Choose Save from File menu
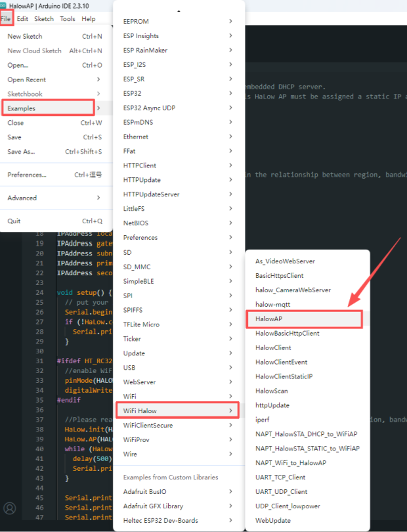The width and height of the screenshot is (407, 532). click(56, 137)
